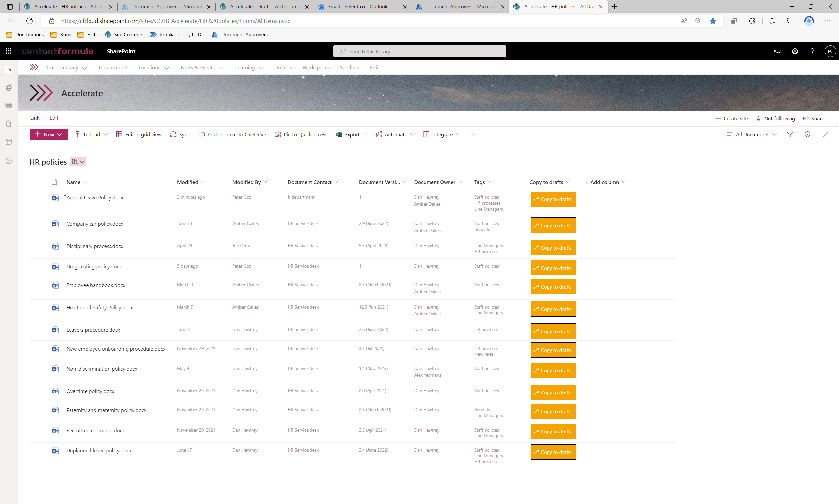Click Edit in grid view
This screenshot has width=839, height=504.
pos(139,134)
